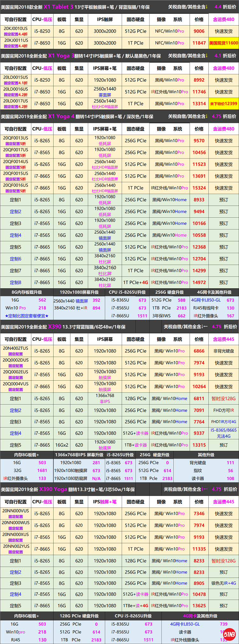Click price 10478 in the X390 Yoga table
239x644 pixels.
point(199,594)
